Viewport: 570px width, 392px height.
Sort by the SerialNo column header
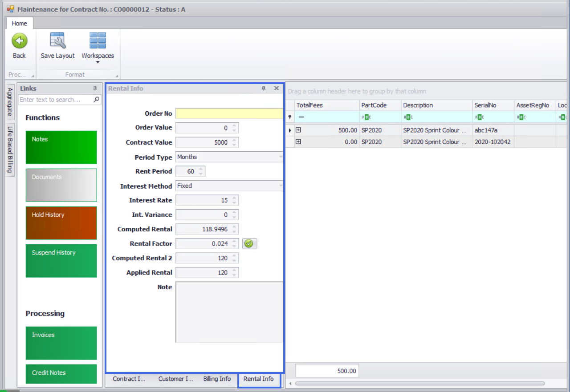pos(493,105)
